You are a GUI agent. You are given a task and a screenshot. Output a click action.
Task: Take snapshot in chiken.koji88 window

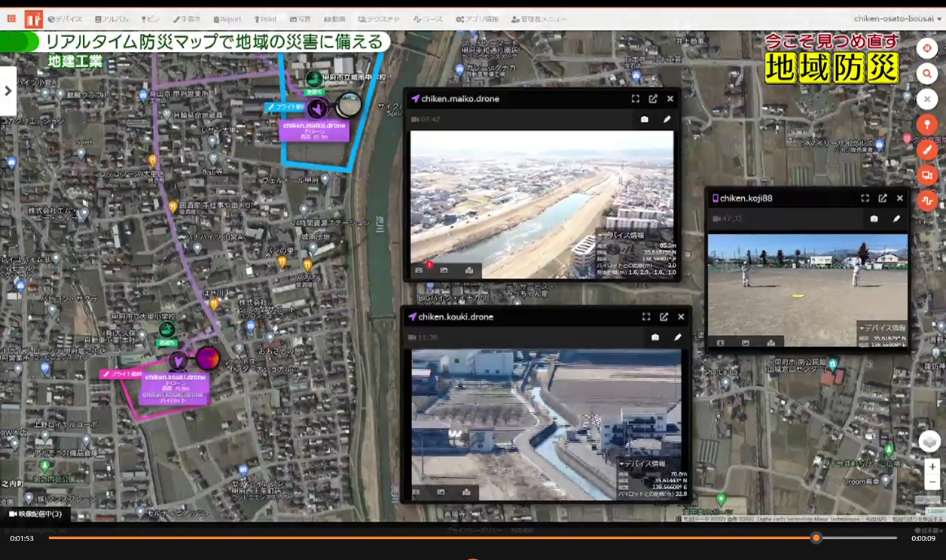coord(874,219)
